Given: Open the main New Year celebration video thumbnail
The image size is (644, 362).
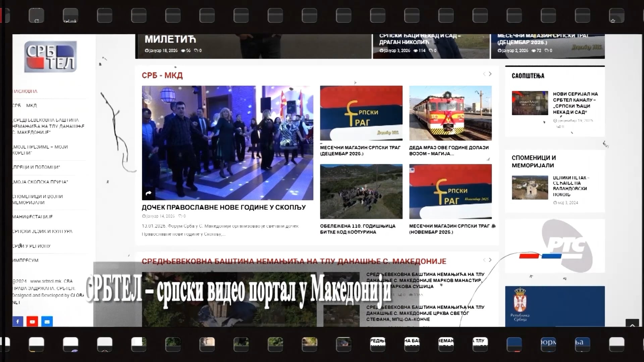Looking at the screenshot, I should (x=227, y=143).
